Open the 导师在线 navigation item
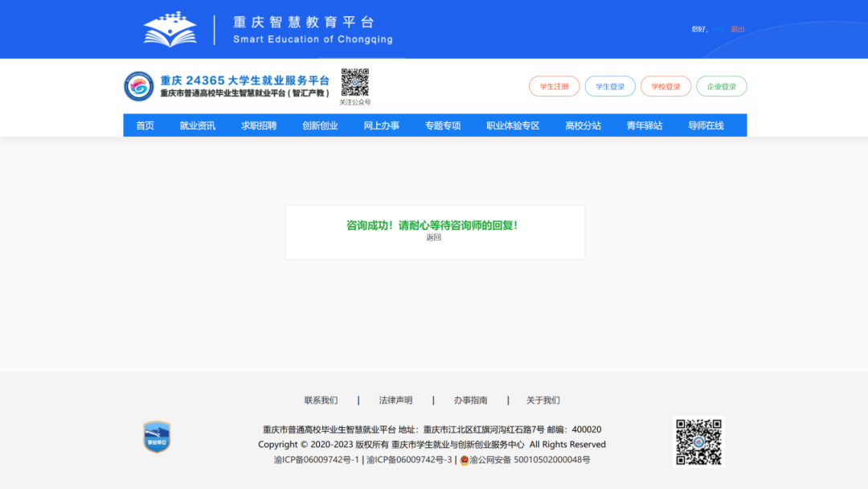The width and height of the screenshot is (868, 489). (706, 125)
